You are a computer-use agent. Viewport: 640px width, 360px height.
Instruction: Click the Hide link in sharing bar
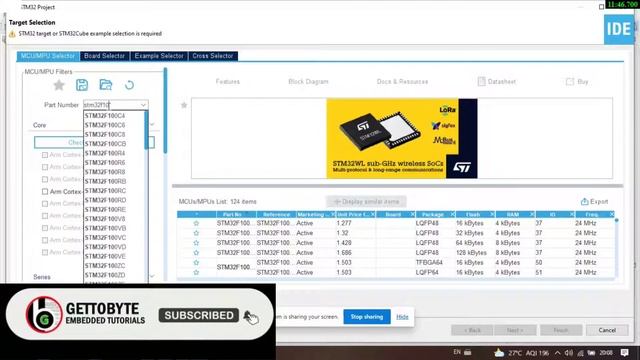point(402,317)
